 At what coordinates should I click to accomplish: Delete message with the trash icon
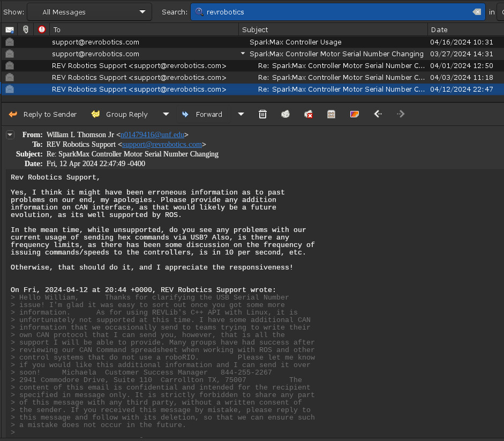coord(262,114)
